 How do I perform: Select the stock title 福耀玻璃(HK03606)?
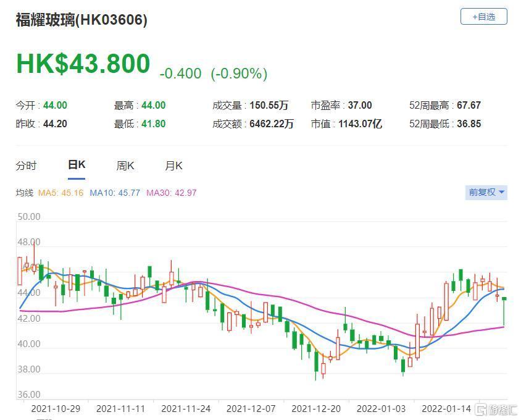pyautogui.click(x=81, y=20)
